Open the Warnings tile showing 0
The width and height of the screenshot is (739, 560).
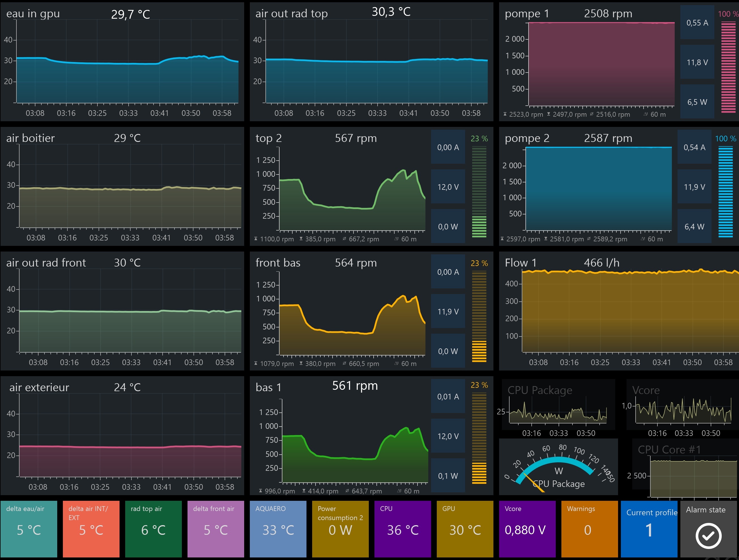click(x=589, y=529)
